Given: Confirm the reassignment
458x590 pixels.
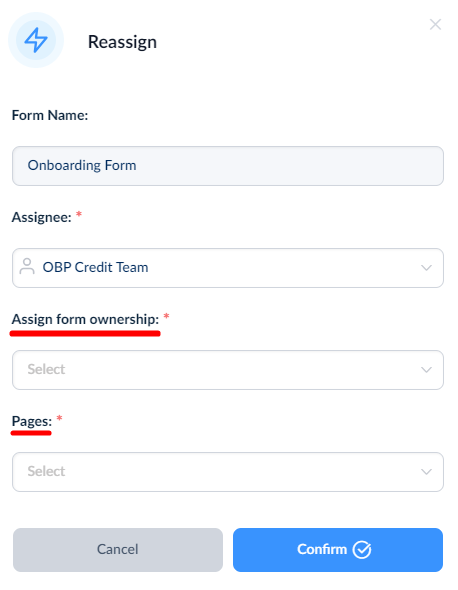Looking at the screenshot, I should click(338, 550).
